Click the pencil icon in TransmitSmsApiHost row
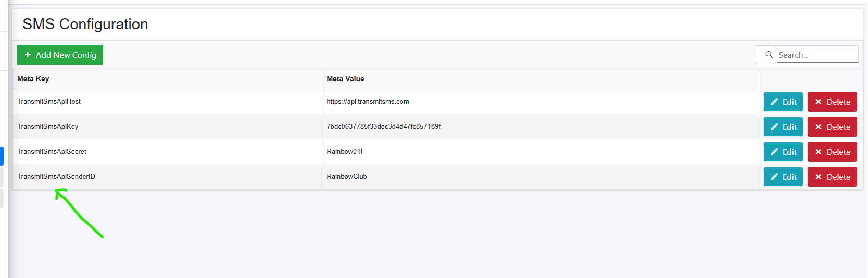This screenshot has height=278, width=868. pos(774,102)
